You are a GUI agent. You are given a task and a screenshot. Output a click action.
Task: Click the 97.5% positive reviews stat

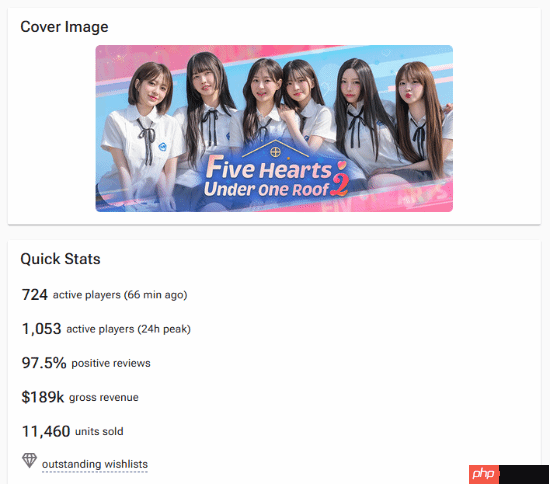(86, 363)
